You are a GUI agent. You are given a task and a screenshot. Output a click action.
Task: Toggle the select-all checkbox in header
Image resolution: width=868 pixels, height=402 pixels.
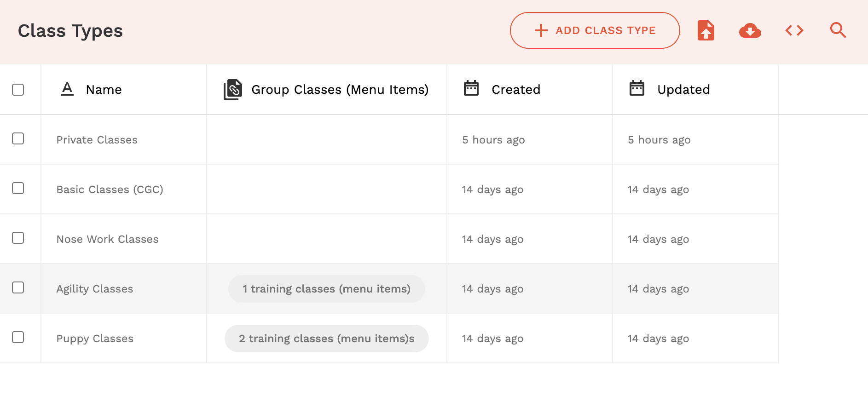[x=18, y=90]
